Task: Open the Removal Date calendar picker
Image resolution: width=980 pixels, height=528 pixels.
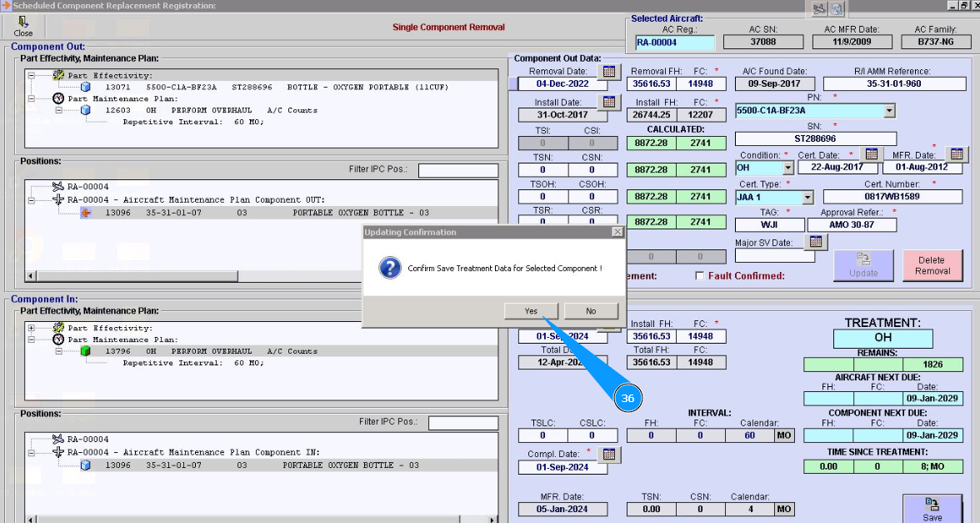Action: [x=609, y=72]
